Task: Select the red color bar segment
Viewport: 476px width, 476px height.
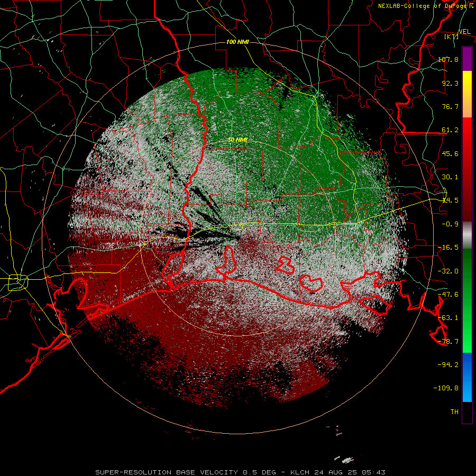Action: 467,169
